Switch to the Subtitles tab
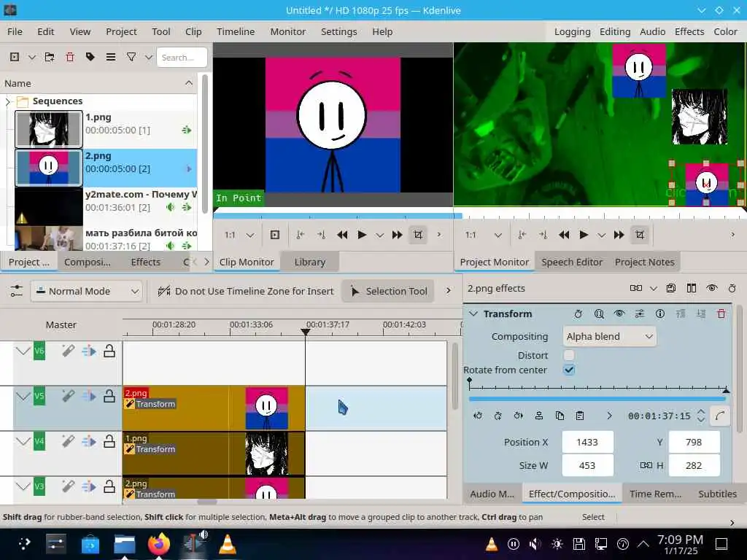The height and width of the screenshot is (560, 747). pyautogui.click(x=718, y=494)
